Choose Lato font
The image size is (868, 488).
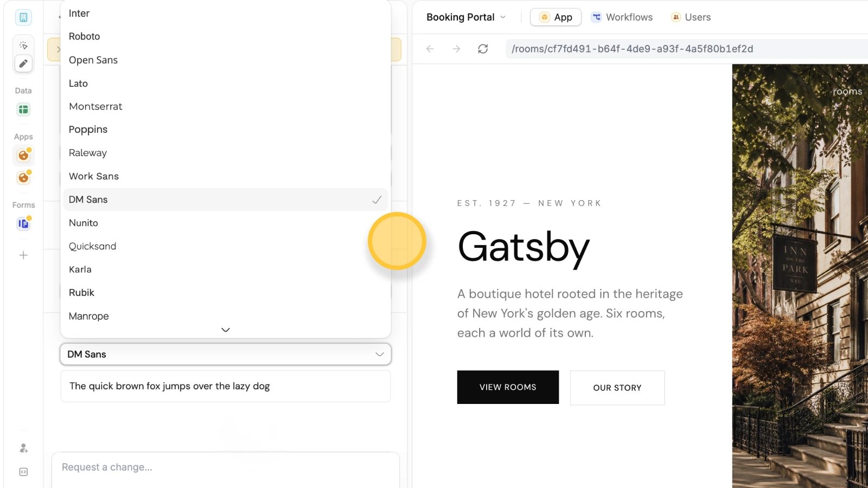click(x=226, y=83)
